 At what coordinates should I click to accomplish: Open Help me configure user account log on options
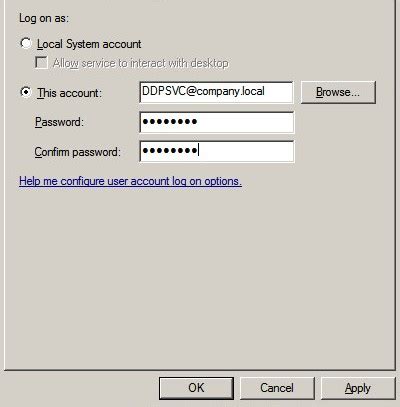130,181
